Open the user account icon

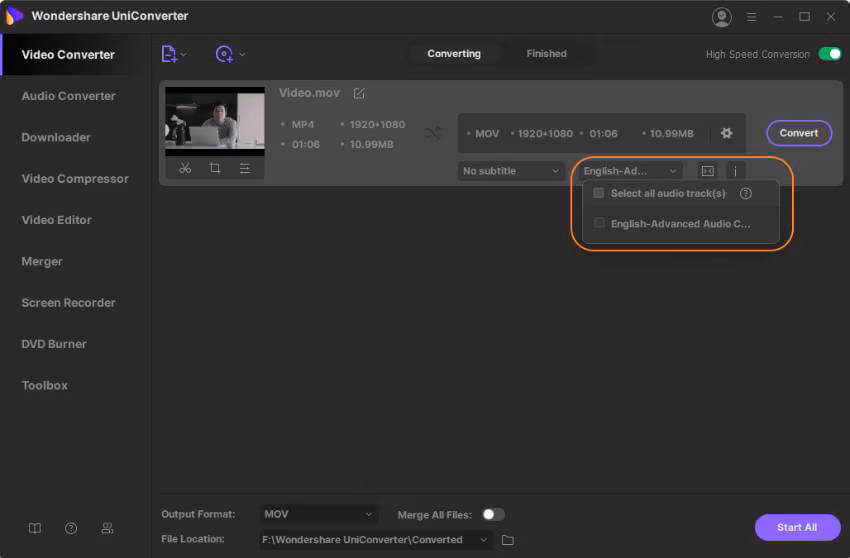722,17
